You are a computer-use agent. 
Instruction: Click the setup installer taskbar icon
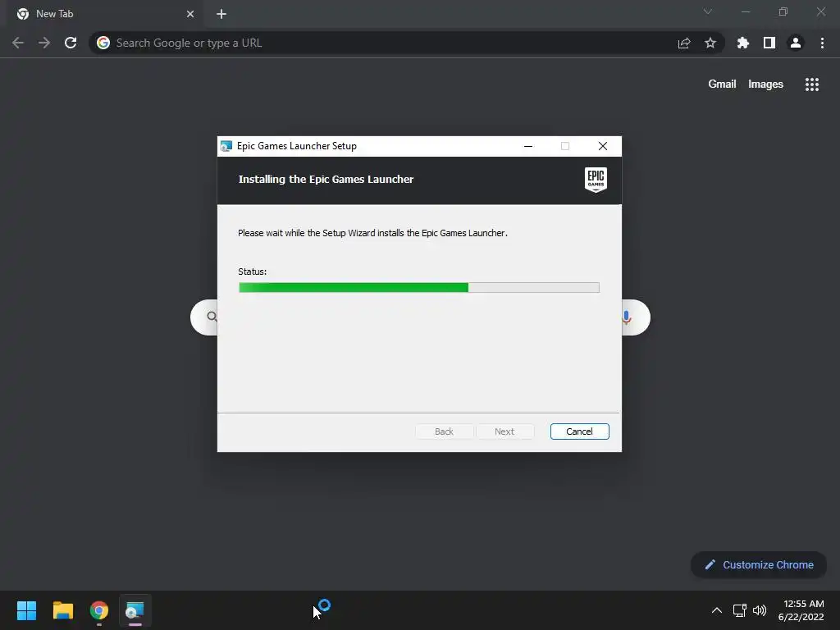coord(135,610)
